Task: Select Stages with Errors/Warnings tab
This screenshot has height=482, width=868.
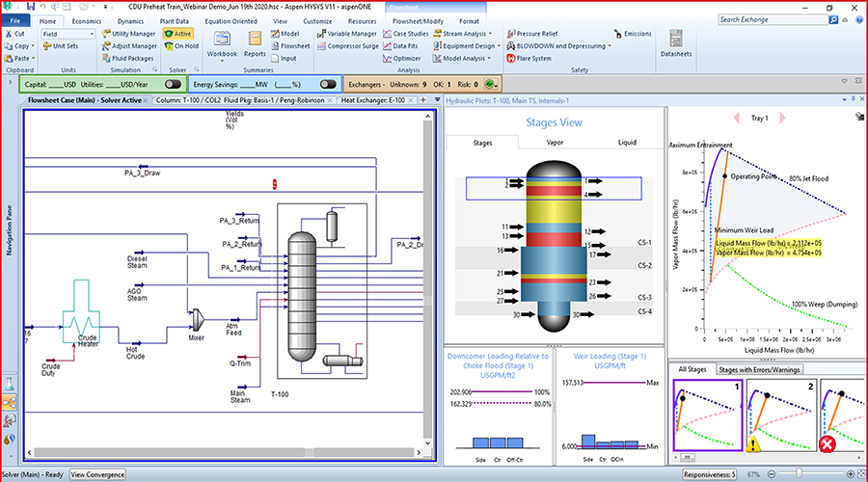Action: point(759,369)
